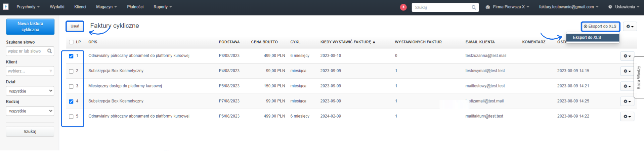Click email mailtestowy@test.test
The width and height of the screenshot is (644, 158).
485,86
